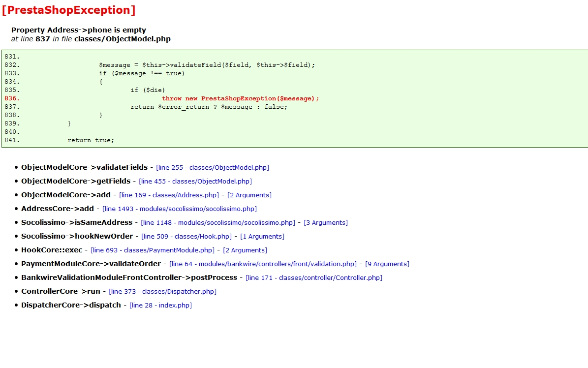Select the BankwireValidationModuleFrontController->postProcess text
This screenshot has height=368, width=588.
point(129,277)
